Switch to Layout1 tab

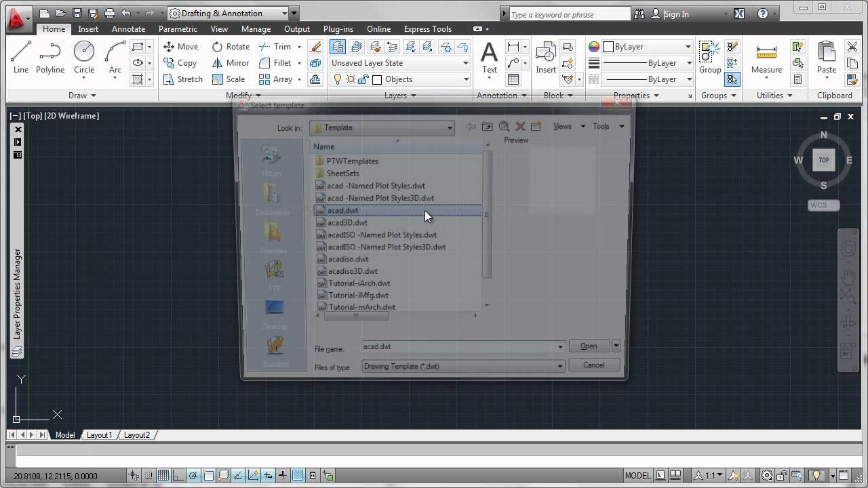point(99,435)
